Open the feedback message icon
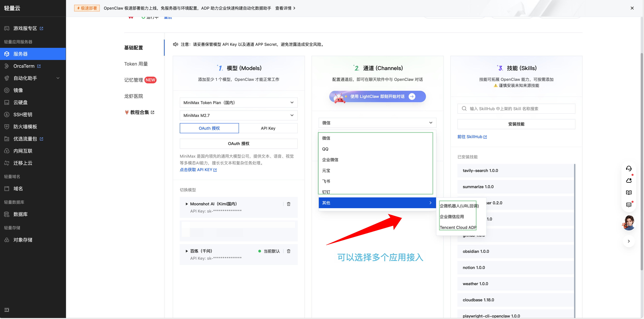Viewport: 644px width, 319px height. [x=629, y=205]
